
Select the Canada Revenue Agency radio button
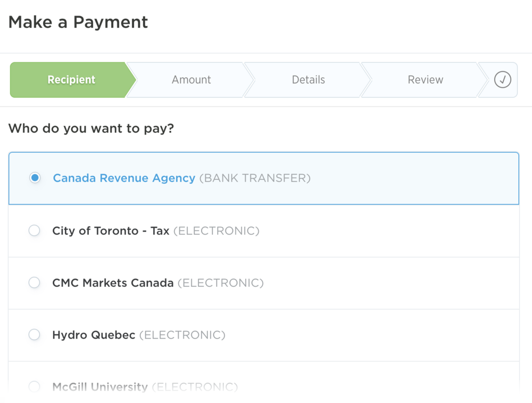(x=35, y=178)
